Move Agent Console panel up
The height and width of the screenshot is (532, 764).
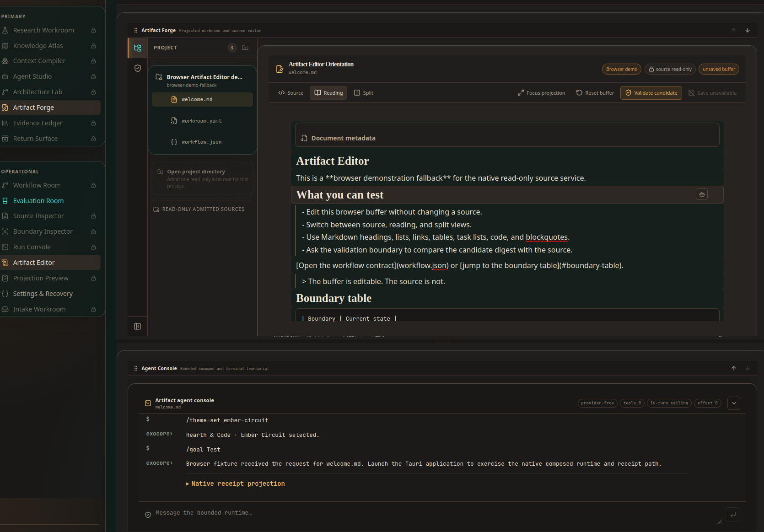tap(734, 368)
